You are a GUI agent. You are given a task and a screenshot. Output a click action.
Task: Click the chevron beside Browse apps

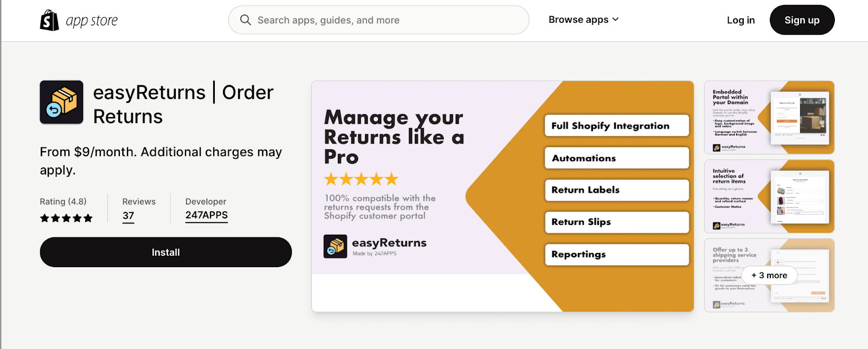615,20
